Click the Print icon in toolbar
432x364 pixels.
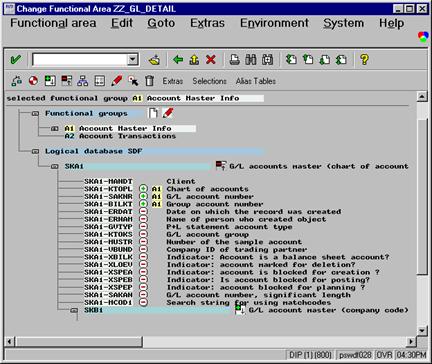coord(235,60)
